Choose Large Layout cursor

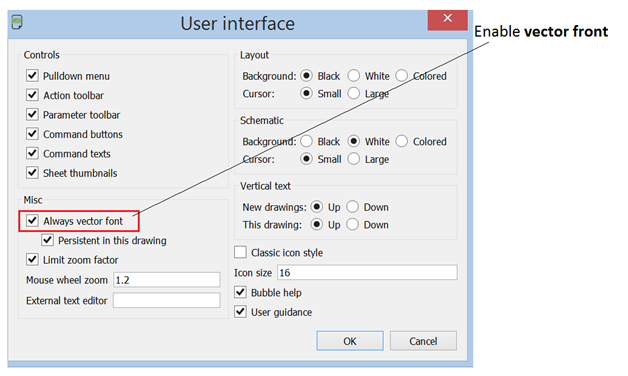(x=354, y=93)
